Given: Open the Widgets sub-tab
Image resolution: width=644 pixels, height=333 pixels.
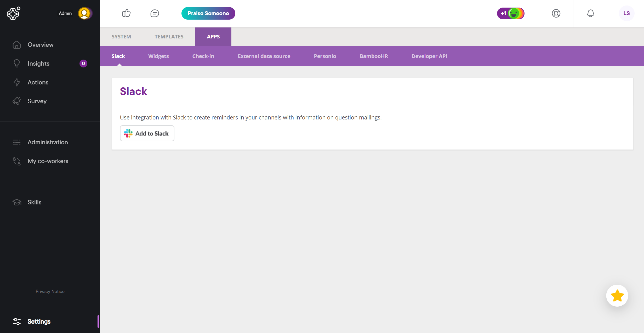Looking at the screenshot, I should coord(158,56).
